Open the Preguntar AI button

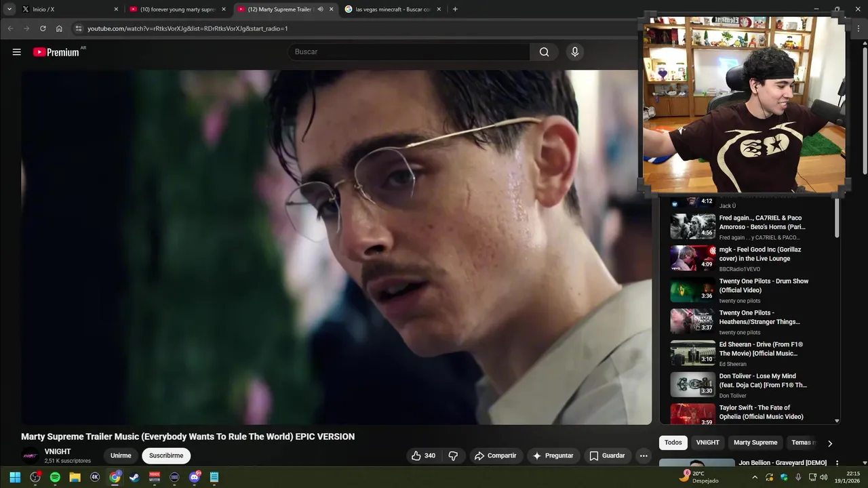553,455
